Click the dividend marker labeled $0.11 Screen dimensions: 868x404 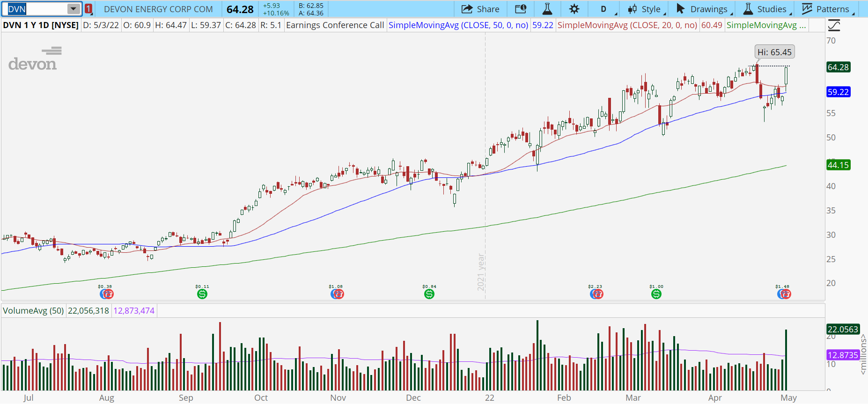[x=202, y=294]
